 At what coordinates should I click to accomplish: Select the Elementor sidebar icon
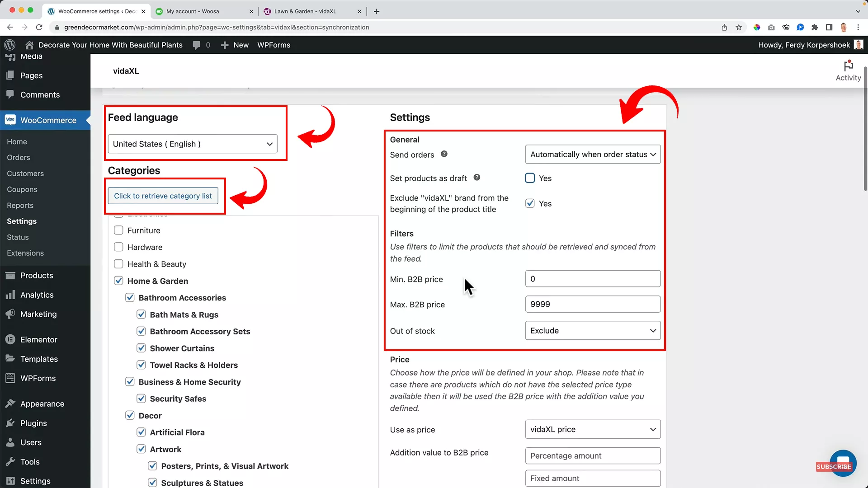tap(10, 339)
